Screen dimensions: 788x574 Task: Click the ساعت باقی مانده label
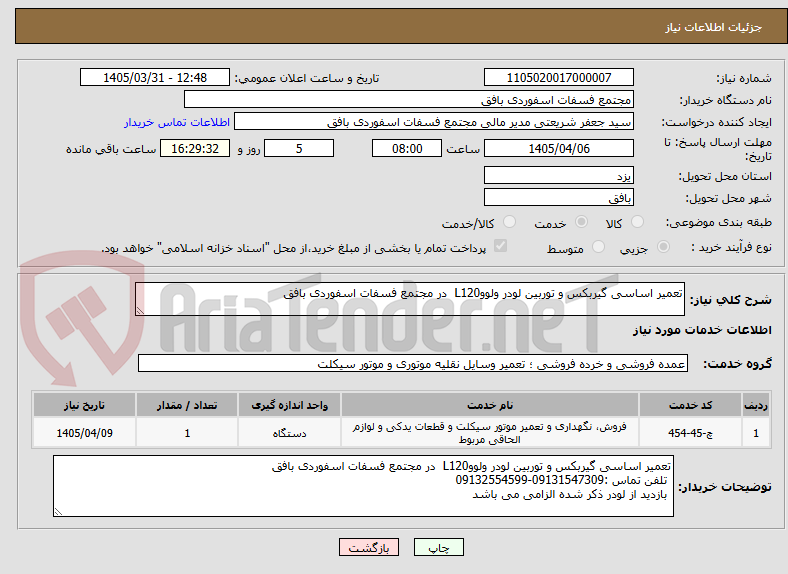[111, 149]
